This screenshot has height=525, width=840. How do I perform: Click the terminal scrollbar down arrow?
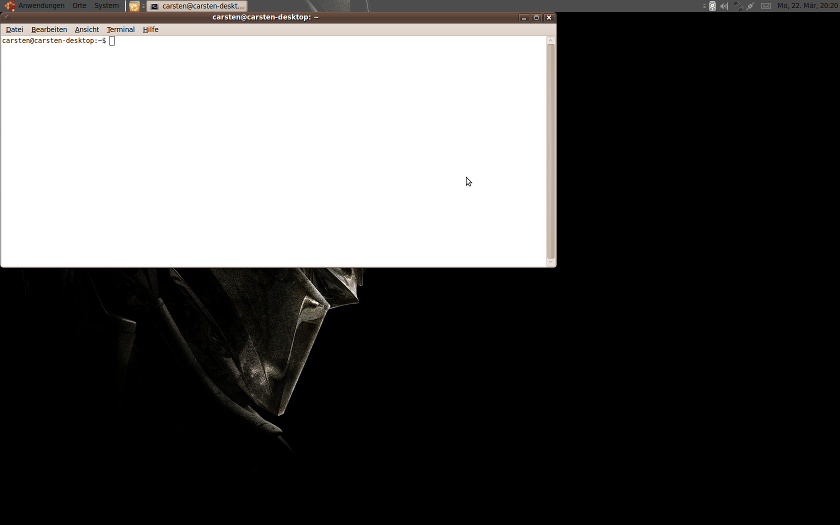pyautogui.click(x=550, y=262)
